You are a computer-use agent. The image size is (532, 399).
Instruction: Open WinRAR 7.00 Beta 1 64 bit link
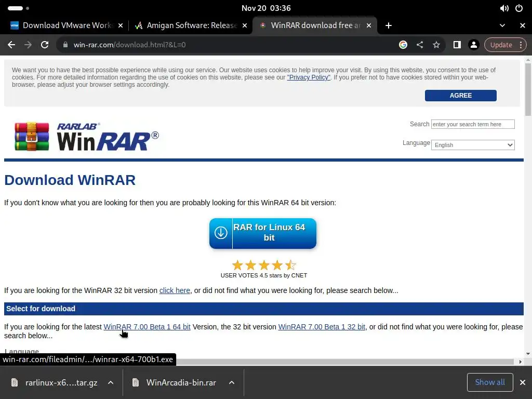pyautogui.click(x=147, y=327)
